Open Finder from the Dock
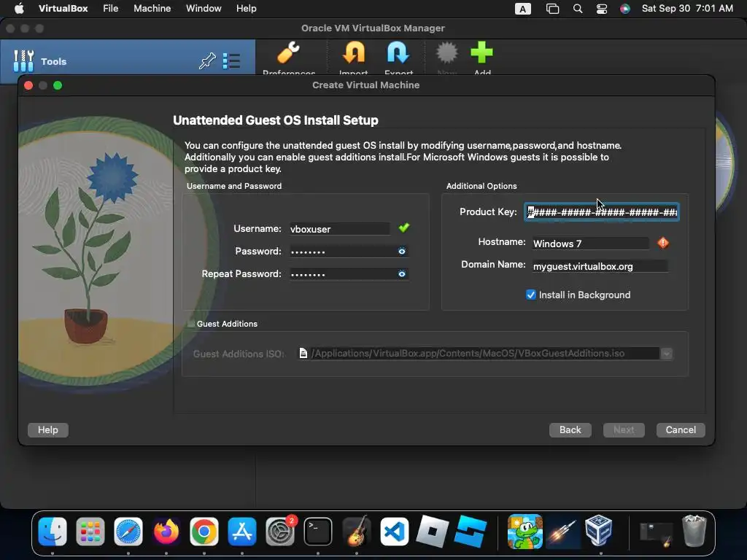The image size is (747, 560). point(53,532)
